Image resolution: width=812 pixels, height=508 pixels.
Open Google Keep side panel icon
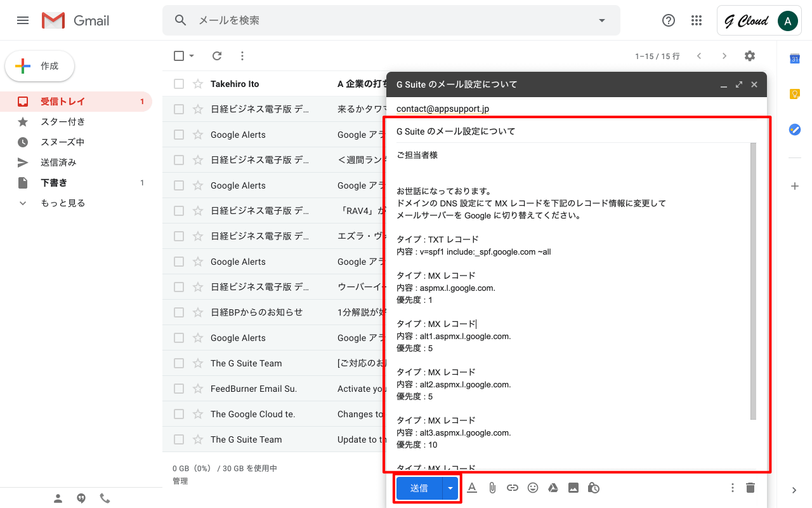794,94
